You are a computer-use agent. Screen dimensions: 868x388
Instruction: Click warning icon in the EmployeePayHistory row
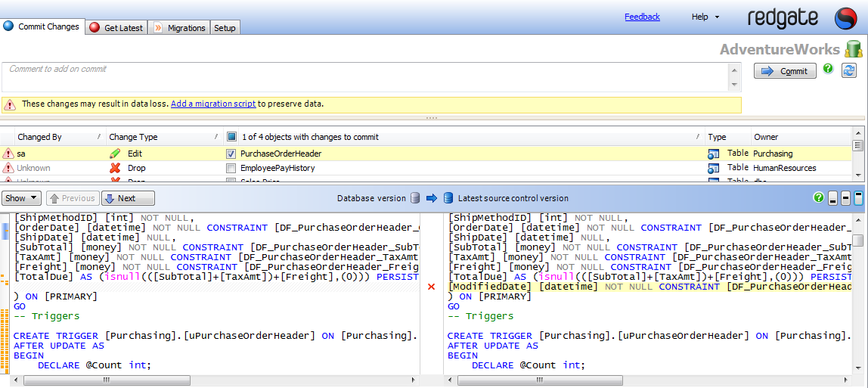point(8,168)
